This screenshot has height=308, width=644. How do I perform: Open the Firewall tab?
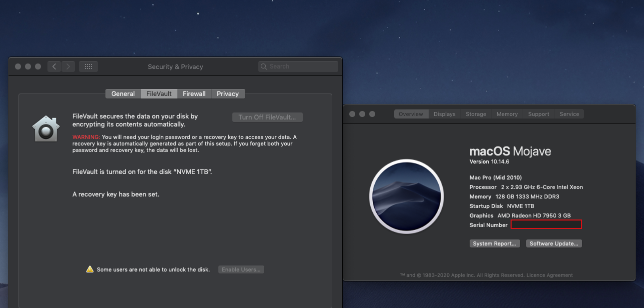point(194,93)
